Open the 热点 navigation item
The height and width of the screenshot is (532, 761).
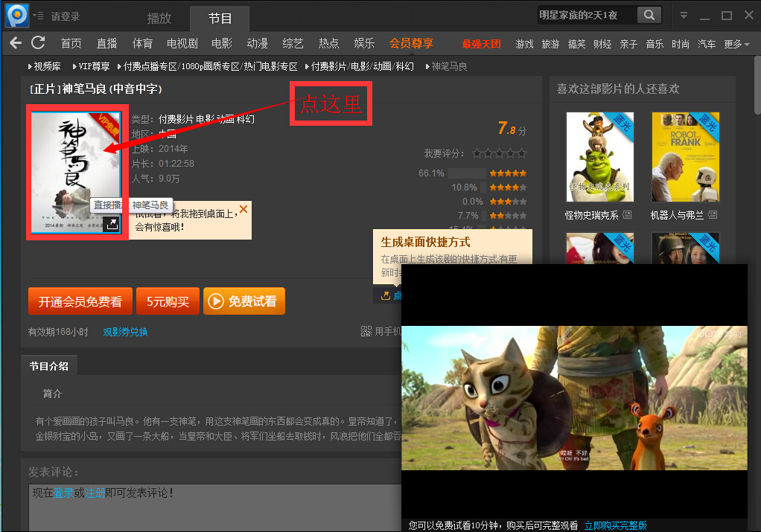(x=328, y=44)
